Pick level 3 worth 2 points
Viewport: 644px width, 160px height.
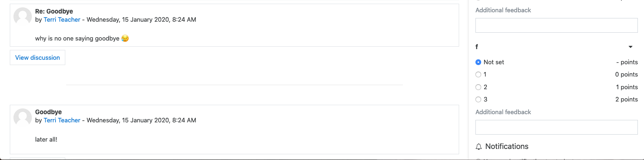coord(478,99)
